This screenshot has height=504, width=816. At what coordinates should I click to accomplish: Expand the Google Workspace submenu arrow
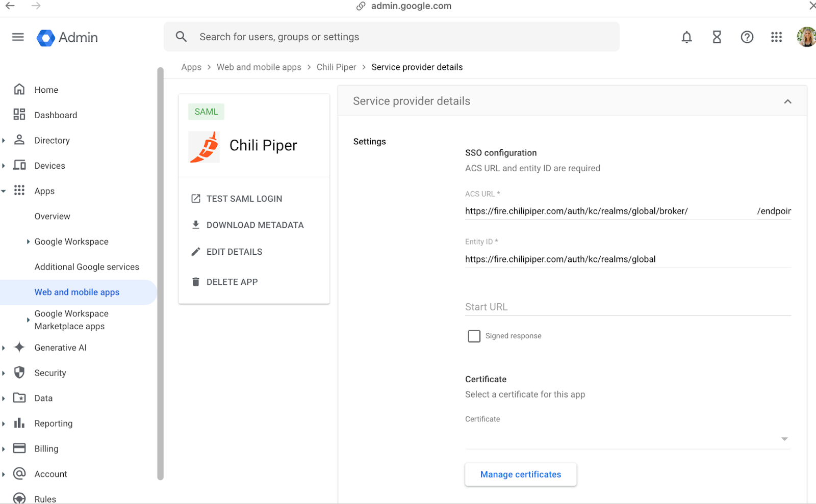(x=28, y=242)
